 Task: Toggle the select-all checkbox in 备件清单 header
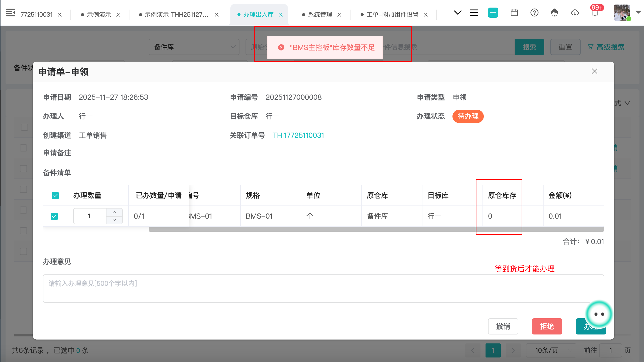[x=55, y=196]
